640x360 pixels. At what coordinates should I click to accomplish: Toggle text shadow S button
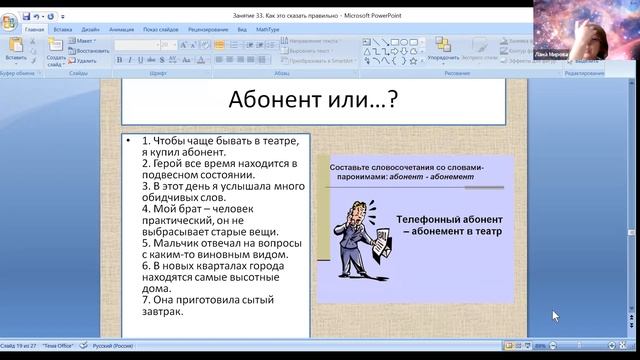(x=162, y=60)
